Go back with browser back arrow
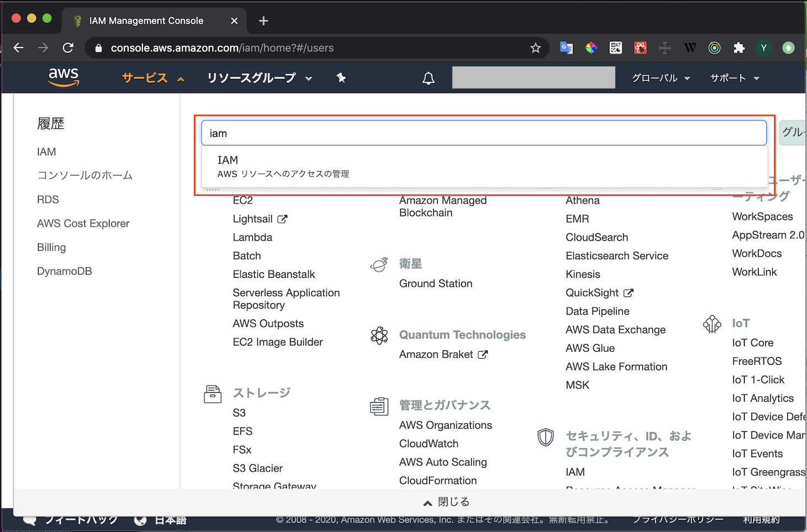807x532 pixels. (x=19, y=48)
